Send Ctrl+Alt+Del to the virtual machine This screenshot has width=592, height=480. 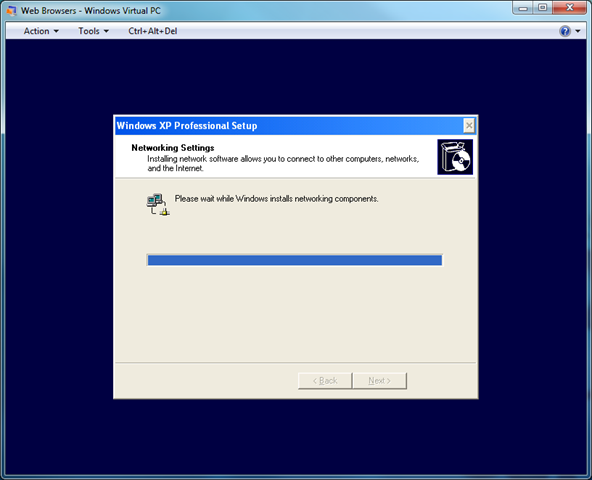click(153, 31)
